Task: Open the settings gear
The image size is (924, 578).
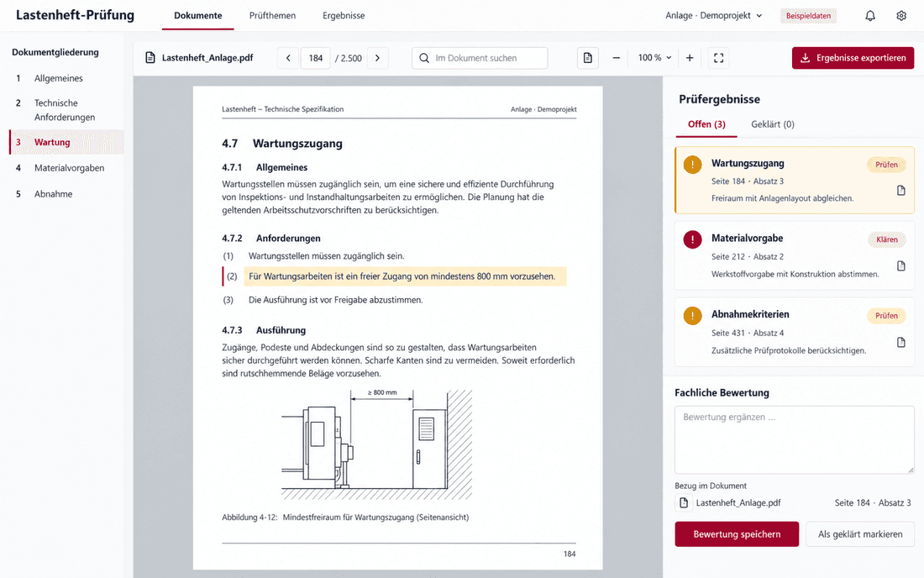Action: [x=901, y=16]
